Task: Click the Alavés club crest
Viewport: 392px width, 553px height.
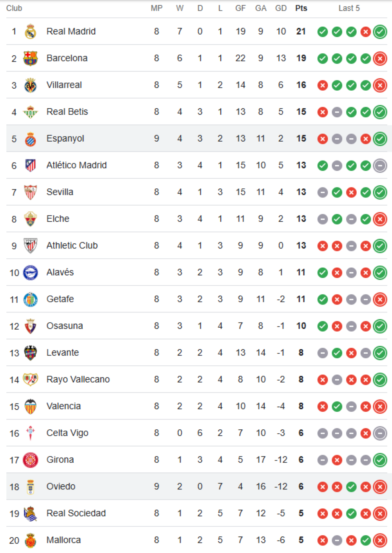Action: [x=31, y=272]
